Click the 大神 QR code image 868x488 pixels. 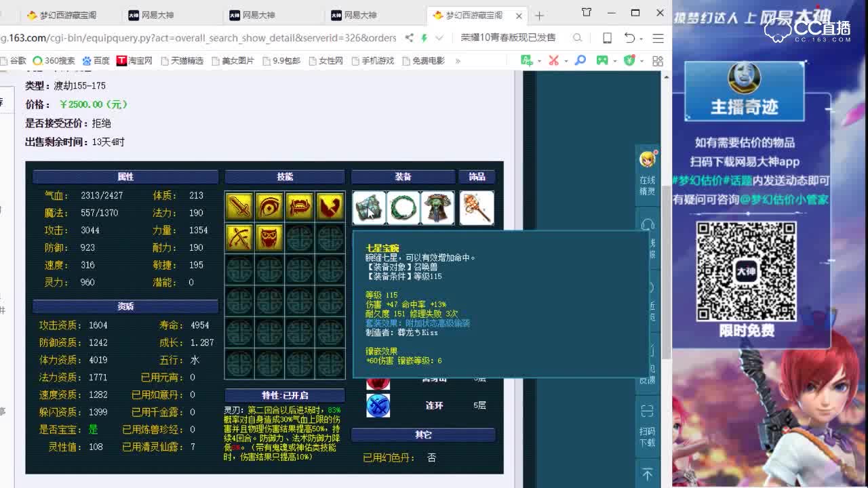[x=746, y=271]
